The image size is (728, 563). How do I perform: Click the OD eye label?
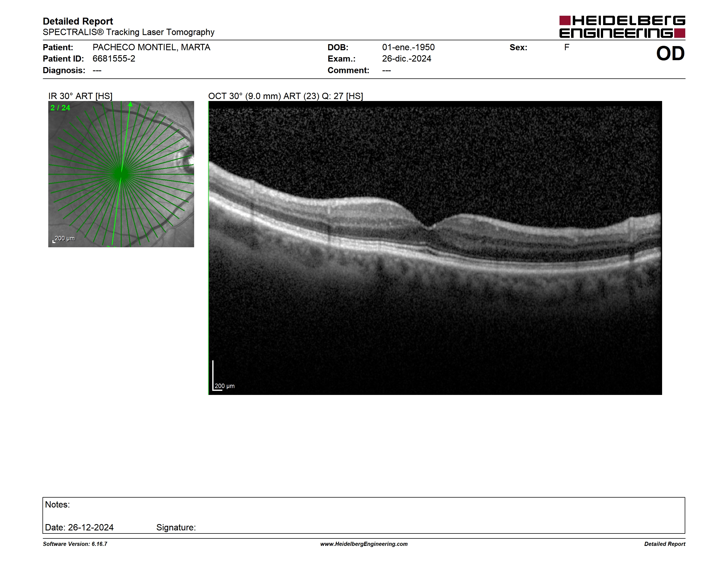670,53
